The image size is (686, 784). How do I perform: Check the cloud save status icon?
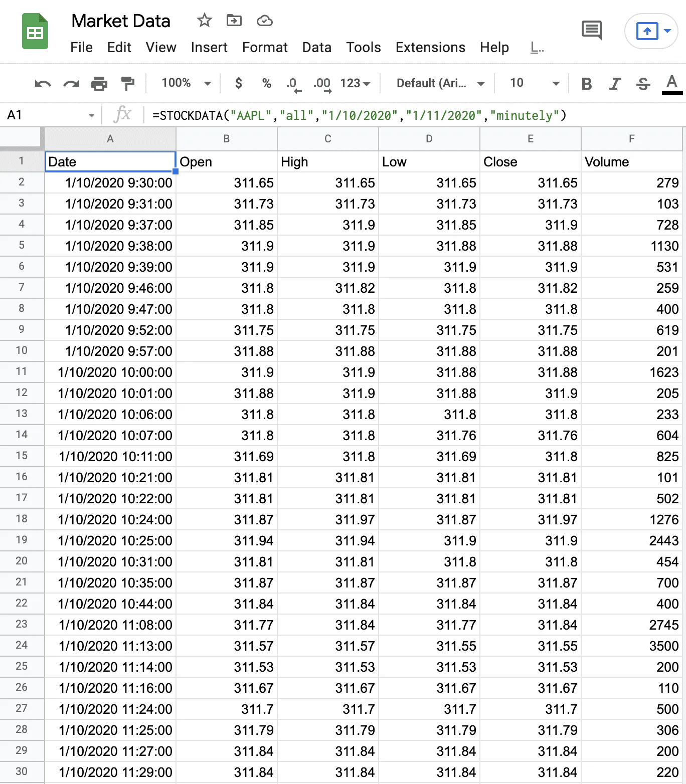tap(264, 21)
